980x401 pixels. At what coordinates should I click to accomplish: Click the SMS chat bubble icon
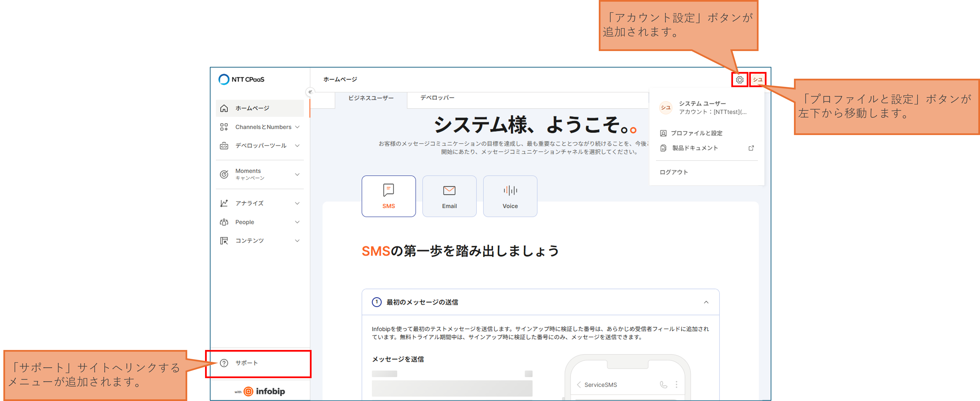point(388,190)
